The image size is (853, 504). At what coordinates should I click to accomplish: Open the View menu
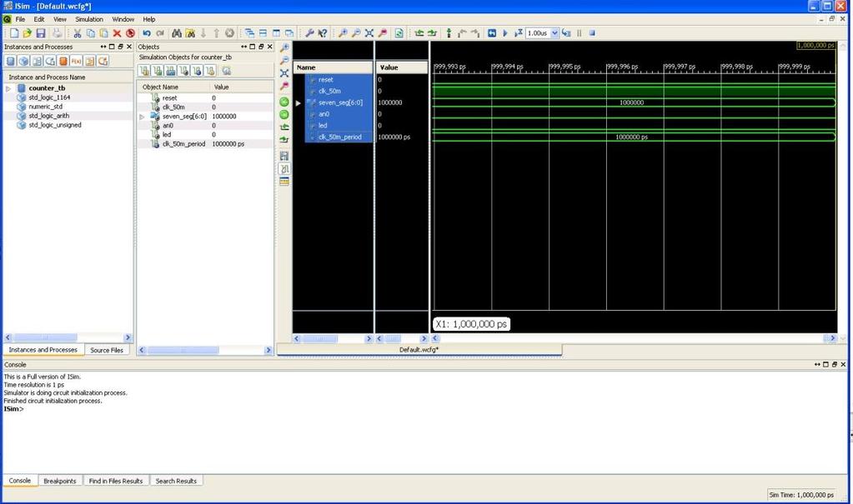click(x=60, y=19)
